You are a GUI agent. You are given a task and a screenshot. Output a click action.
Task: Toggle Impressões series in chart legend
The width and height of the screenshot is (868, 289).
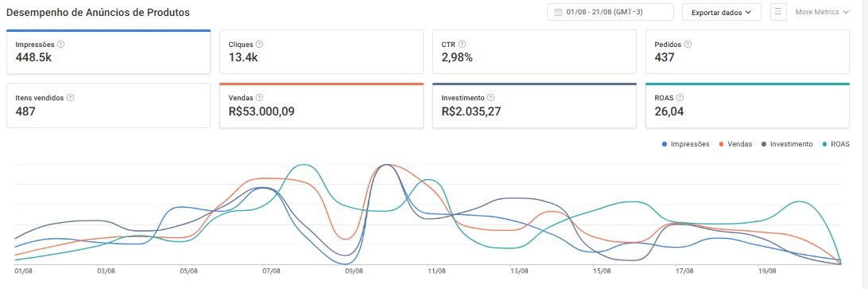click(x=685, y=144)
